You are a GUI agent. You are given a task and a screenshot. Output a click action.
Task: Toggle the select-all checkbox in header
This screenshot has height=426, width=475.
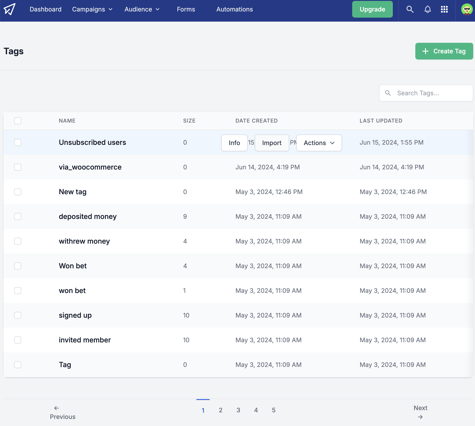18,121
